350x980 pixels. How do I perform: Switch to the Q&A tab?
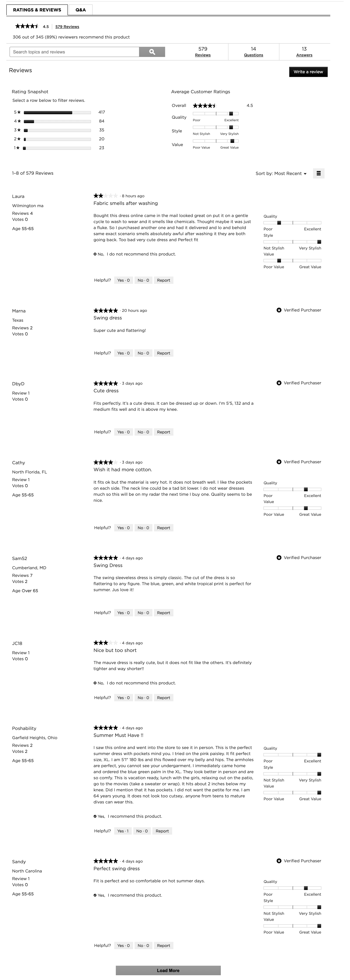tap(81, 10)
